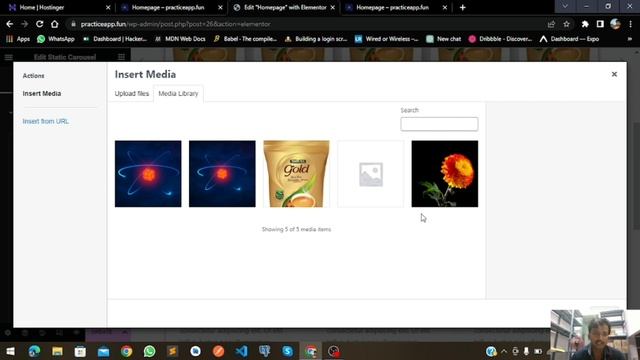
Task: Open Dribbble - Discover... bookmark
Action: (500, 39)
